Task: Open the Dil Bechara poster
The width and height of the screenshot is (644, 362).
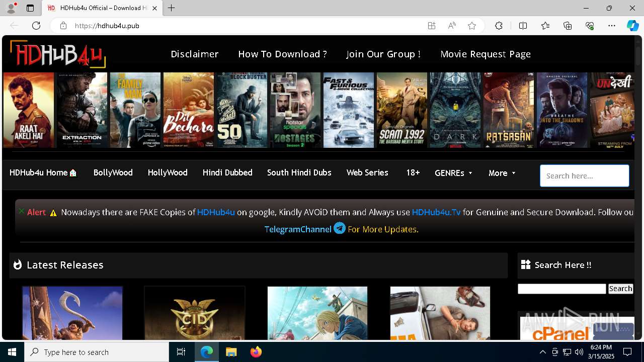Action: point(189,110)
